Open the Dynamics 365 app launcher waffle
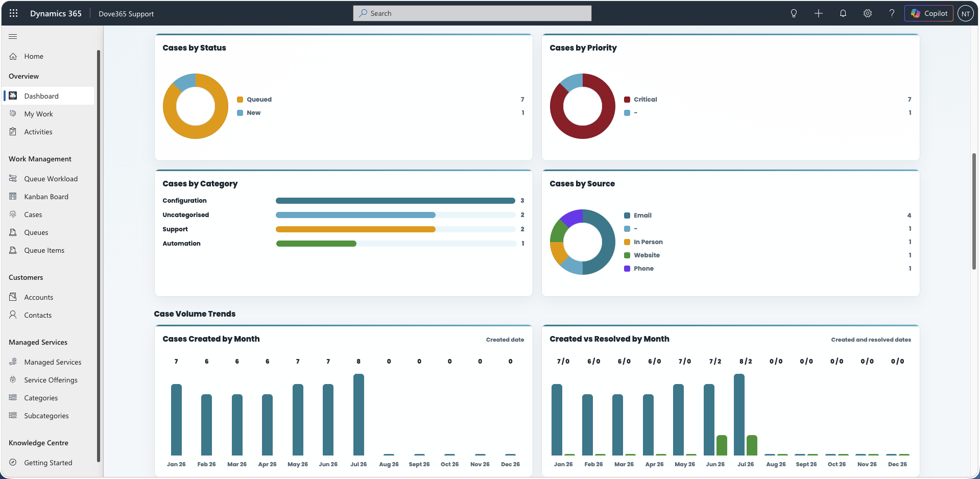This screenshot has height=479, width=980. point(13,13)
